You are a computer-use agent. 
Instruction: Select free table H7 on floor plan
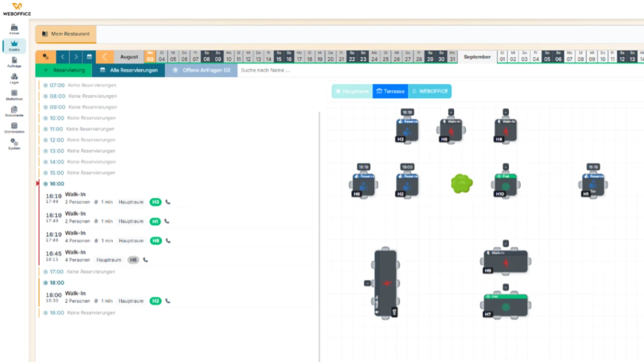click(x=506, y=306)
